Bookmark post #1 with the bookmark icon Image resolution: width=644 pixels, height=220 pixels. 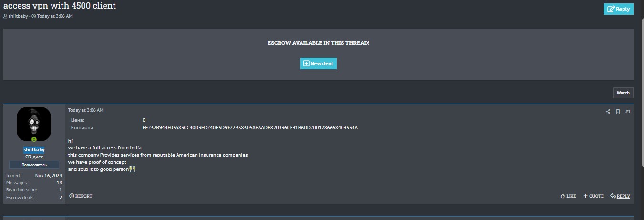tap(618, 112)
